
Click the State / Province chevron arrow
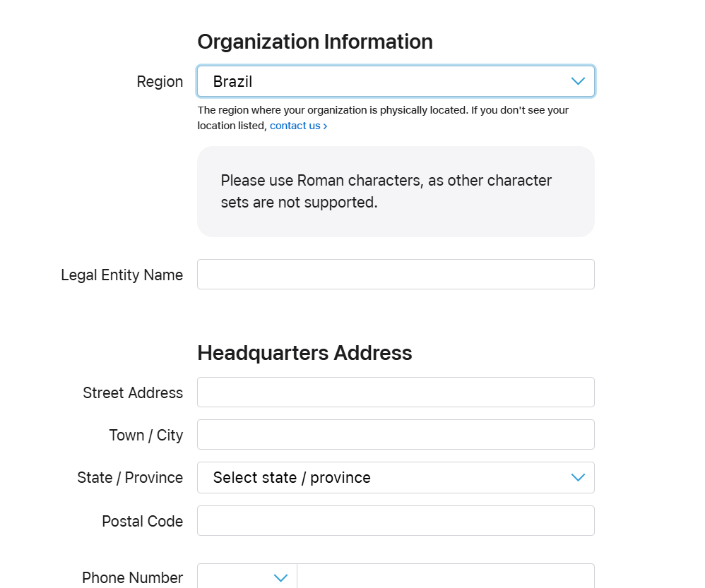tap(578, 478)
